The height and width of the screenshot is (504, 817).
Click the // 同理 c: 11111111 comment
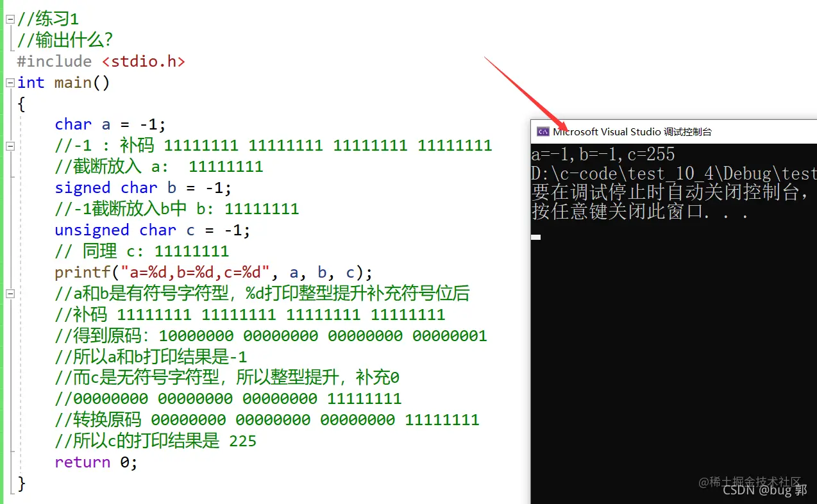142,251
